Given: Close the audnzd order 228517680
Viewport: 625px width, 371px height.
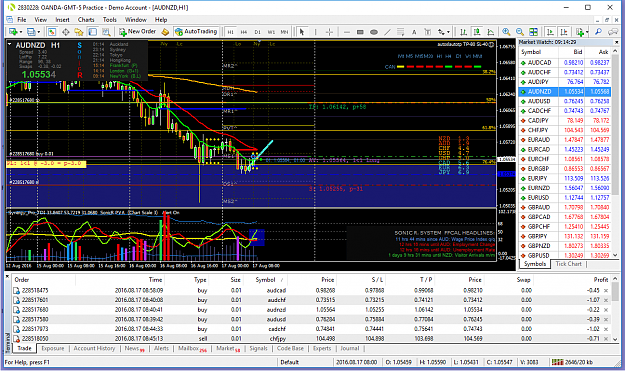Looking at the screenshot, I should tap(606, 310).
